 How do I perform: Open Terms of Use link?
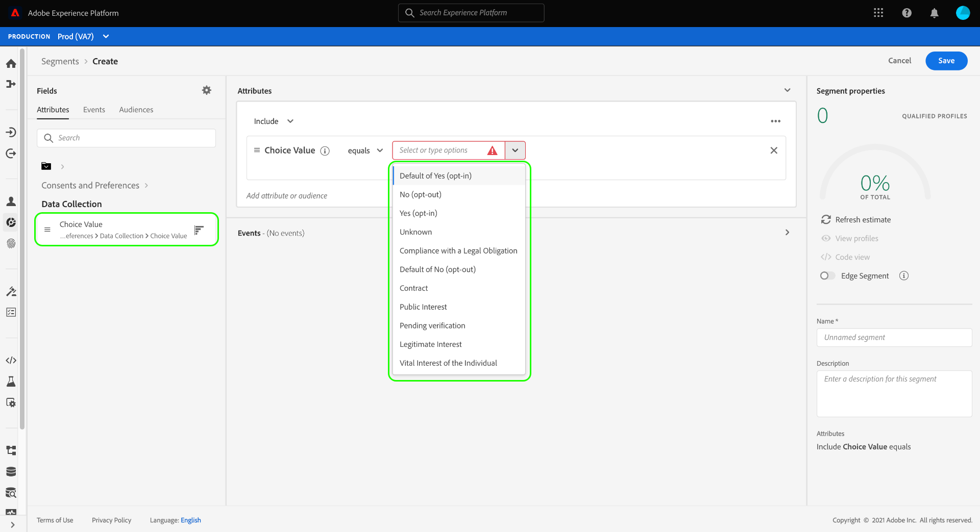point(55,520)
